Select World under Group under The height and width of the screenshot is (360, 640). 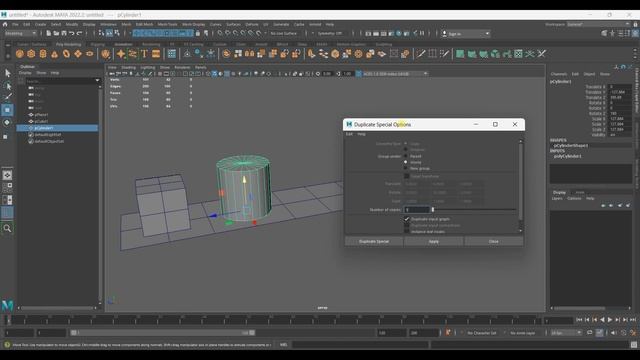pos(406,162)
